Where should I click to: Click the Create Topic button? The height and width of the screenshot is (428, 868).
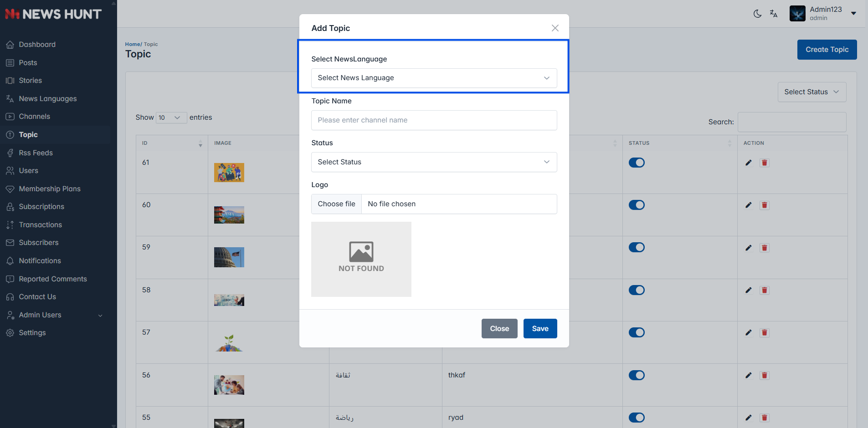(x=827, y=50)
